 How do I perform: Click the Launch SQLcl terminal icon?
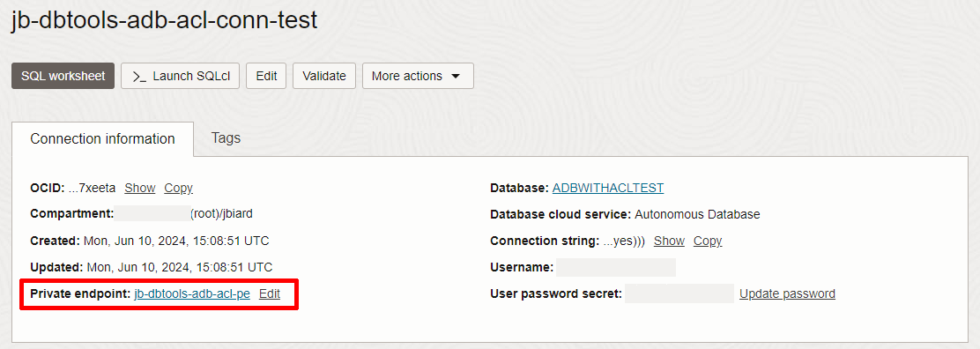pos(139,77)
